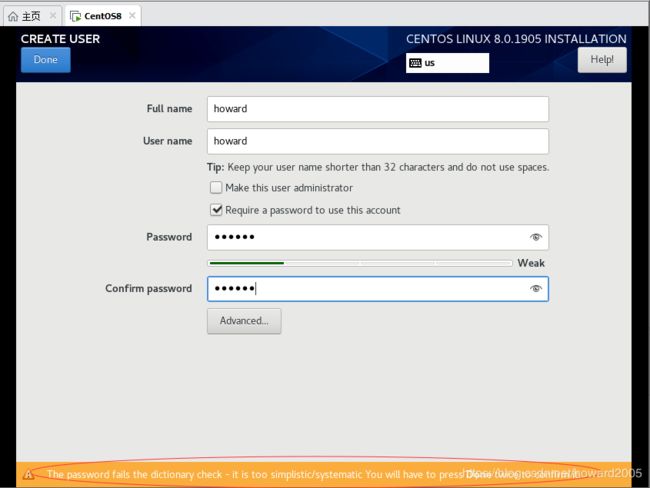Switch to the 主页 home tab
Viewport: 650px width, 488px height.
[x=32, y=17]
